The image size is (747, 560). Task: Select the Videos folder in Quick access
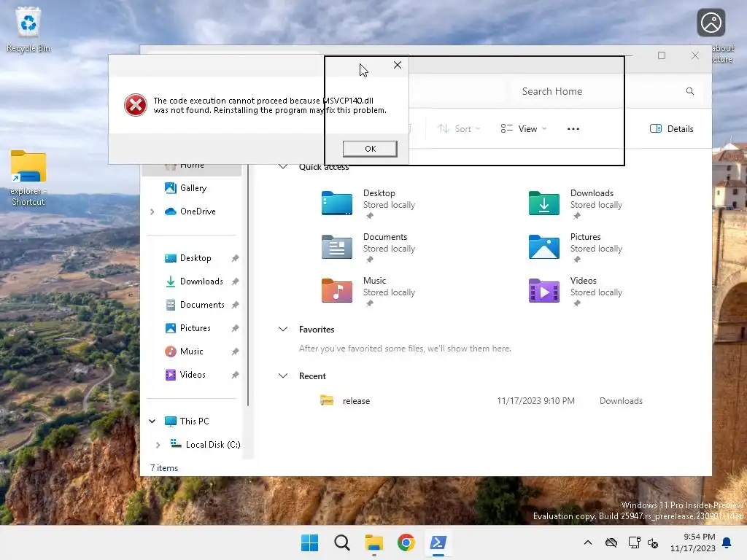click(576, 292)
